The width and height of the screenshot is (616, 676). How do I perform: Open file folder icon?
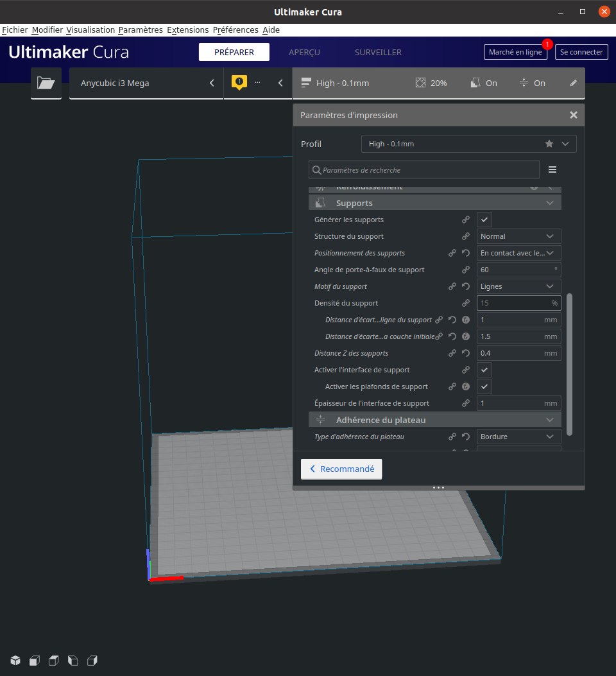[x=46, y=83]
